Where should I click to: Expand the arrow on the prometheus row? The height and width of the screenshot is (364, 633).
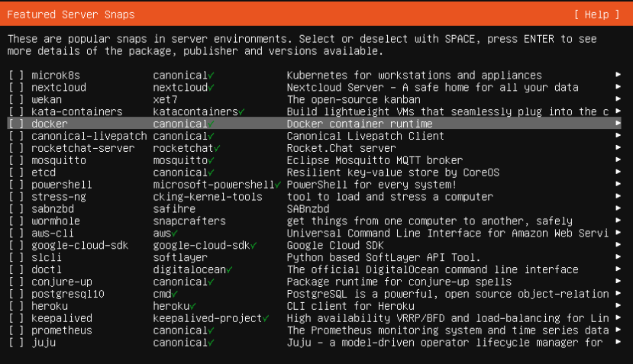click(x=618, y=330)
